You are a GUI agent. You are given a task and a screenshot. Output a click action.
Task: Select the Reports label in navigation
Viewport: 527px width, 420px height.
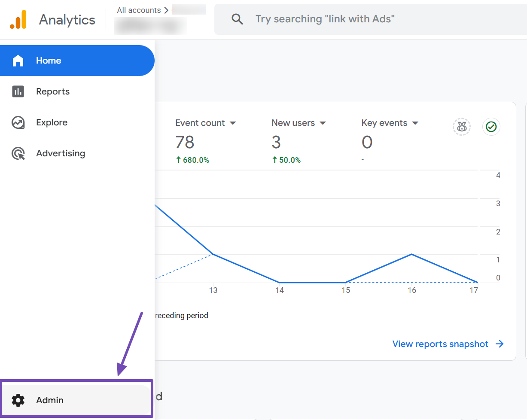click(x=53, y=91)
